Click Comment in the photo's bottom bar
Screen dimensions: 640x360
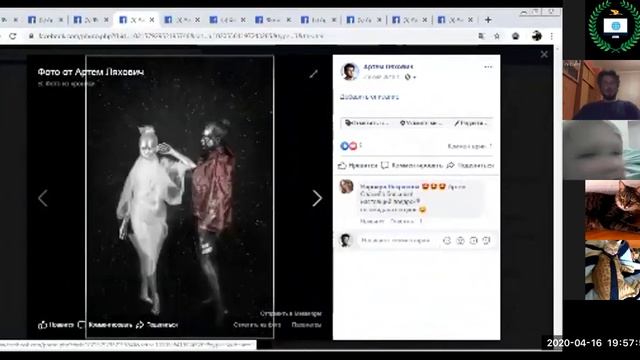coord(105,325)
